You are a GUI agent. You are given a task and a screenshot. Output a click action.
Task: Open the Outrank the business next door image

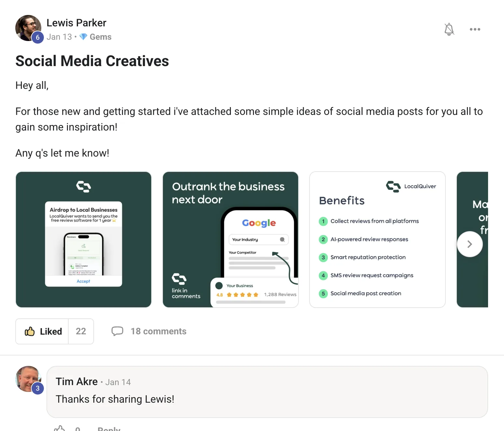231,240
